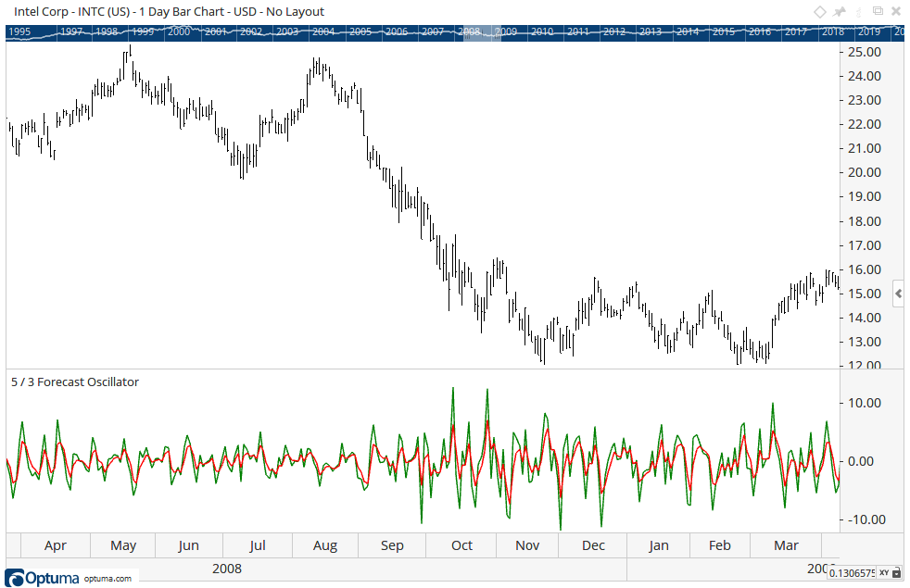Click the Sep month on the time axis
Image resolution: width=910 pixels, height=588 pixels.
click(392, 545)
